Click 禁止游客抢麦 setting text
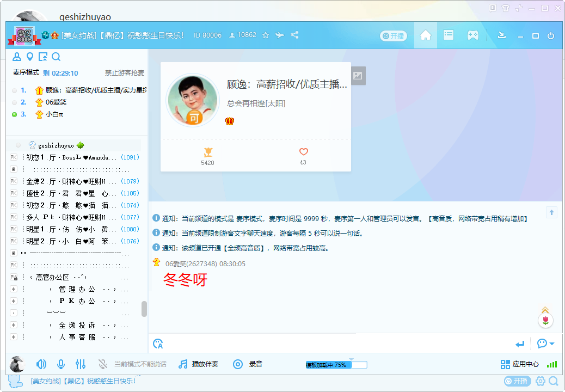This screenshot has height=392, width=565. click(x=124, y=73)
